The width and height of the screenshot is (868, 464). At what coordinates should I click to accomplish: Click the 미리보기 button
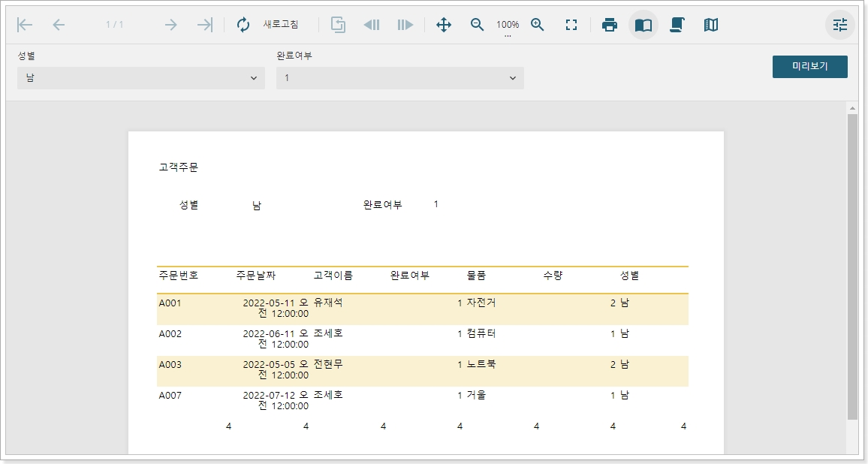[x=809, y=66]
